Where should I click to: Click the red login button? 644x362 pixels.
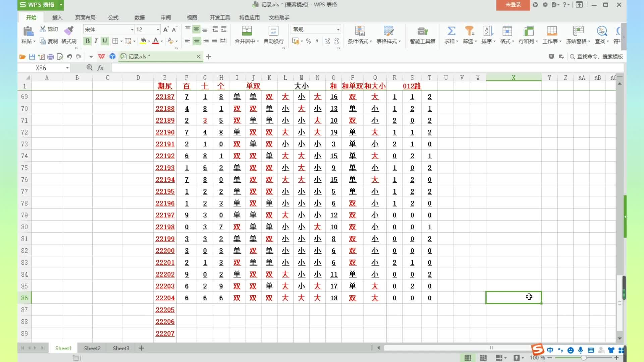pyautogui.click(x=513, y=5)
